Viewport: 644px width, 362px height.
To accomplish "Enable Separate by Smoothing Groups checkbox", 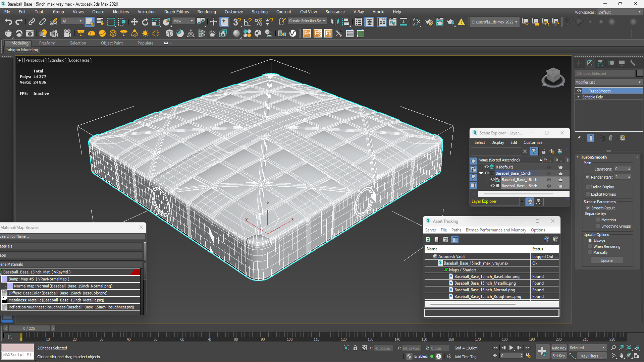I will click(598, 226).
